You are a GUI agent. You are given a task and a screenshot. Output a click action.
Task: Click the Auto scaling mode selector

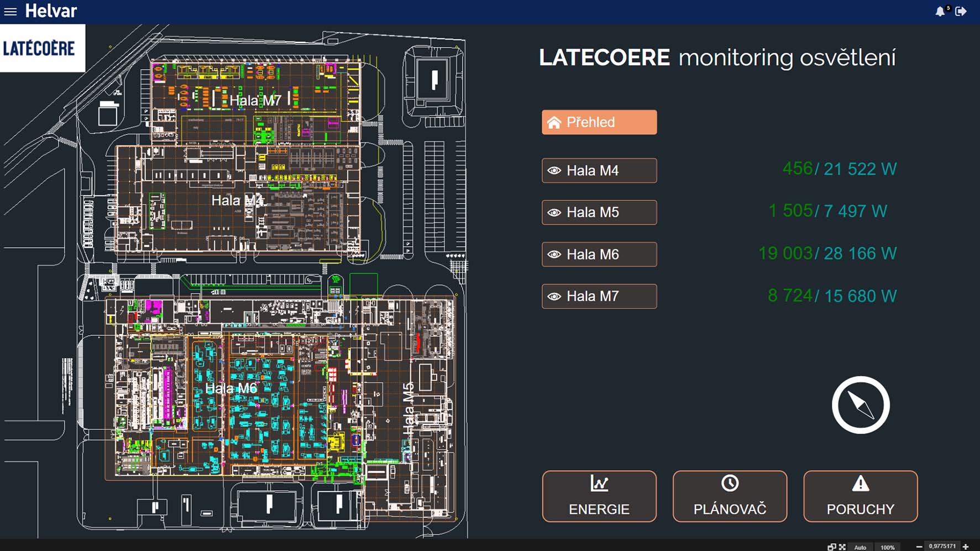861,547
